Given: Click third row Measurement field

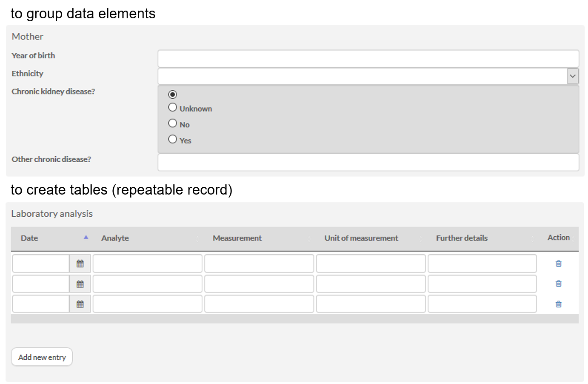Looking at the screenshot, I should 259,304.
